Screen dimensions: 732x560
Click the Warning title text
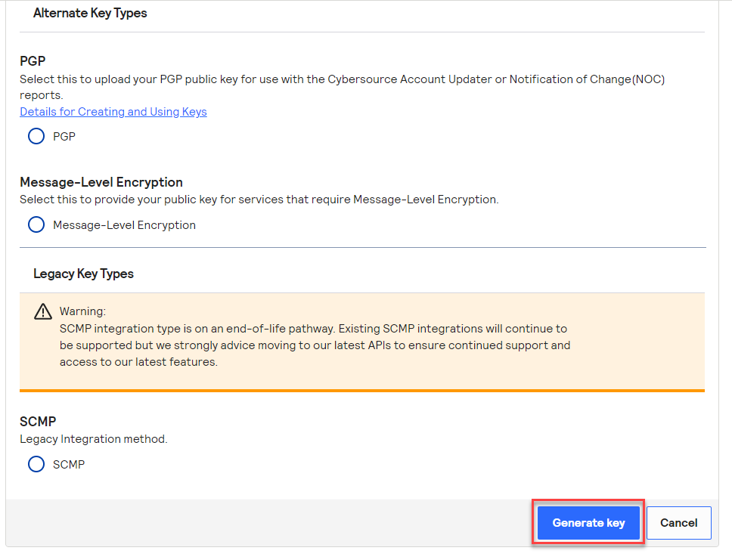click(x=82, y=311)
